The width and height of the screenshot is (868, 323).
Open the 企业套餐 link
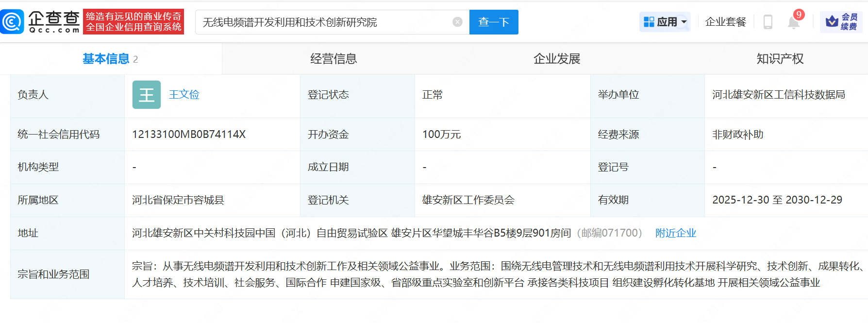(x=725, y=22)
